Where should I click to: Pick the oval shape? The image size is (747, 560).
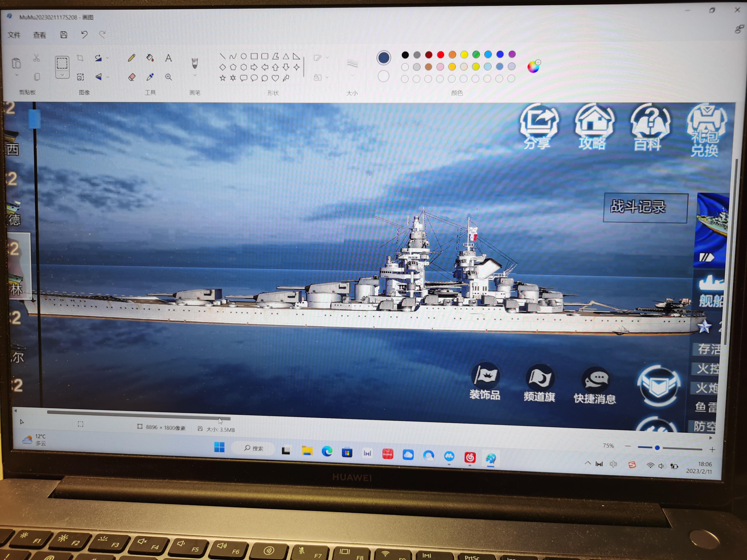pyautogui.click(x=243, y=56)
